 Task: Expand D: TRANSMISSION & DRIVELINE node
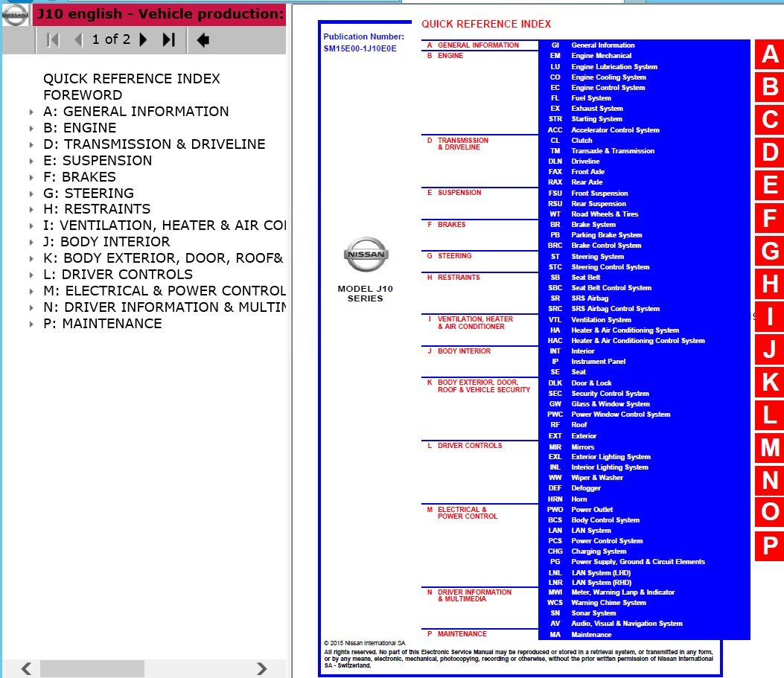[31, 145]
